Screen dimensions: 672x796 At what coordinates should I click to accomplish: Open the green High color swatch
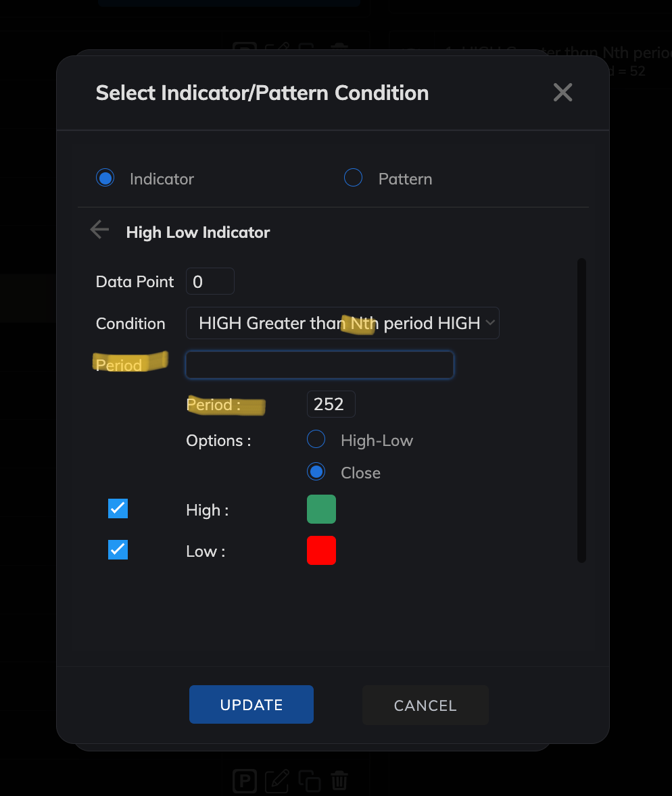tap(321, 509)
